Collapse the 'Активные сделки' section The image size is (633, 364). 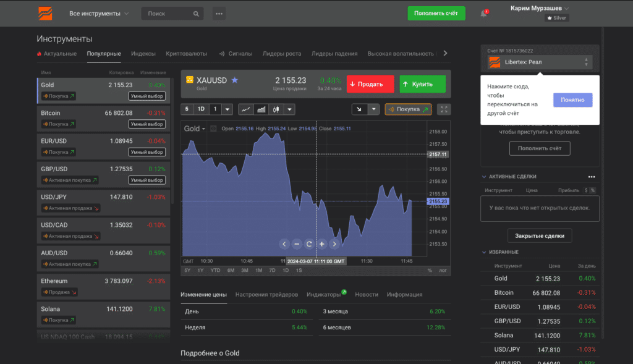483,177
